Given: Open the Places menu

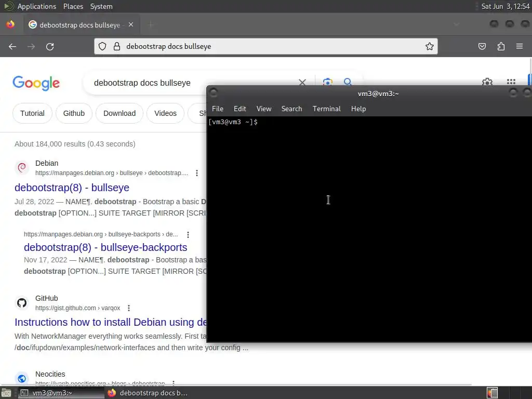Looking at the screenshot, I should (x=73, y=6).
